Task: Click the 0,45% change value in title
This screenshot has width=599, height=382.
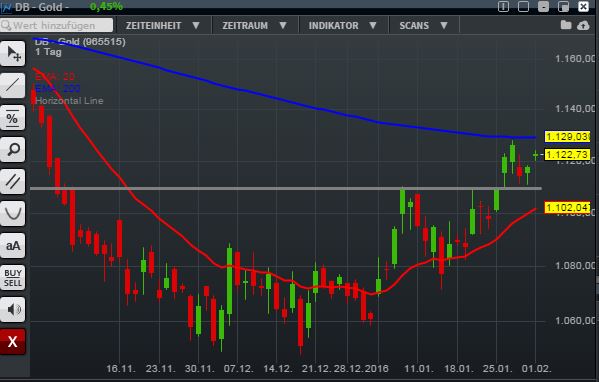Action: coord(107,6)
